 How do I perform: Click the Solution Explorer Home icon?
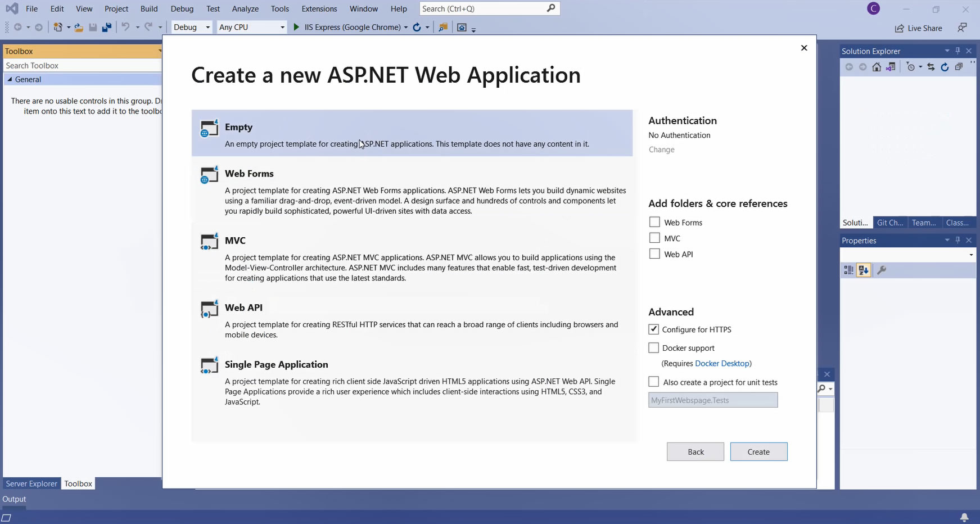[877, 67]
